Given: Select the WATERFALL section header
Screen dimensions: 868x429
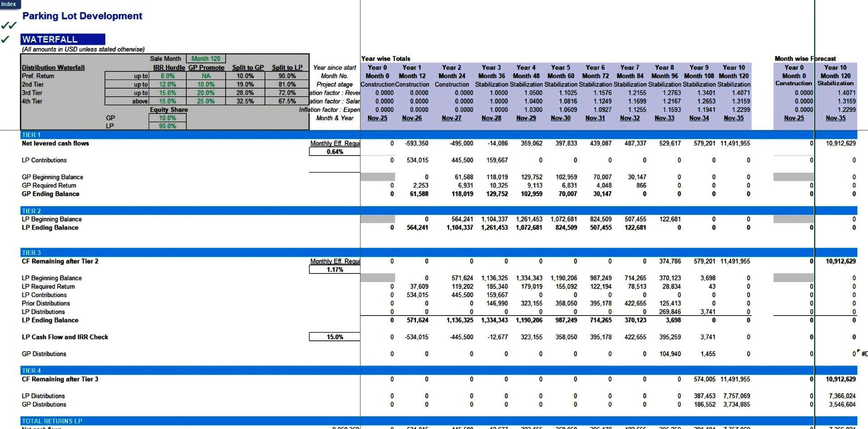Looking at the screenshot, I should 63,39.
